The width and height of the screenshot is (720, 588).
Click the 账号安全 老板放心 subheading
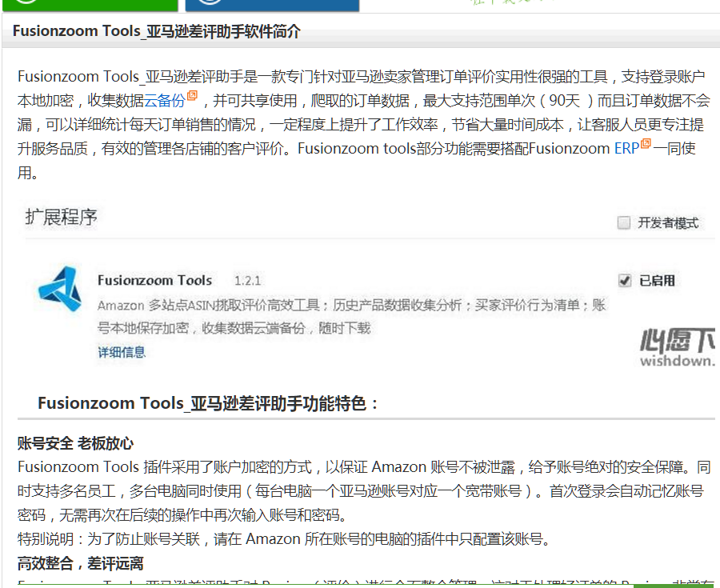[75, 443]
